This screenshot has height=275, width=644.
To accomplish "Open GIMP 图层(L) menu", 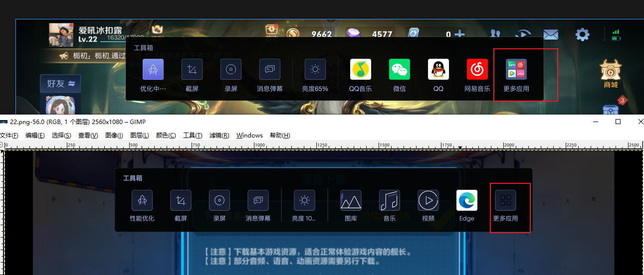I will click(140, 136).
